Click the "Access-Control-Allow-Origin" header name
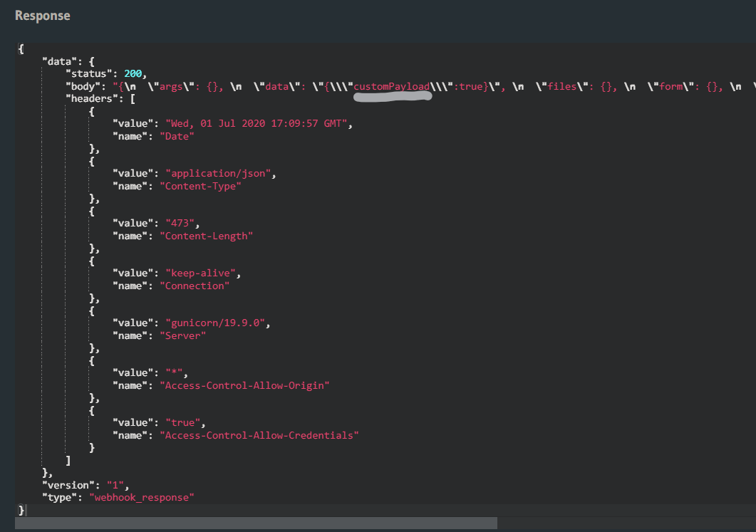Viewport: 756px width, 532px height. point(244,385)
